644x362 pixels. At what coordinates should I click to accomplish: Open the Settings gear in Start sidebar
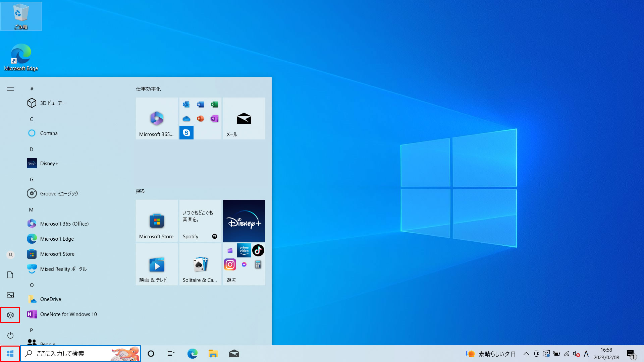tap(10, 315)
